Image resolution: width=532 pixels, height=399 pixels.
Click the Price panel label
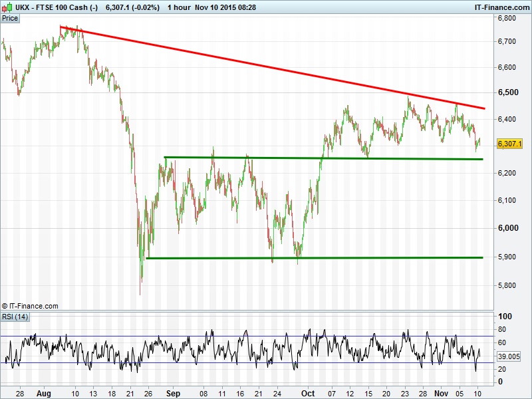pyautogui.click(x=10, y=18)
